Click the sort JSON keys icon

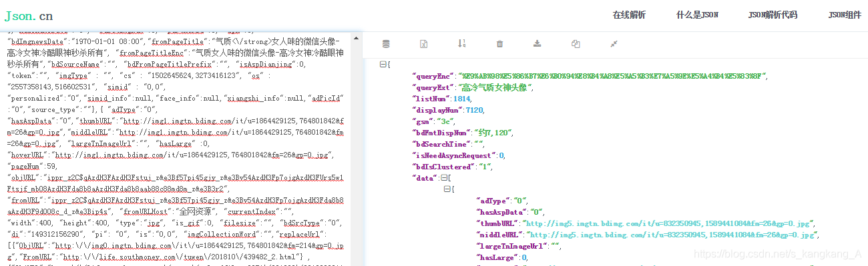point(461,44)
